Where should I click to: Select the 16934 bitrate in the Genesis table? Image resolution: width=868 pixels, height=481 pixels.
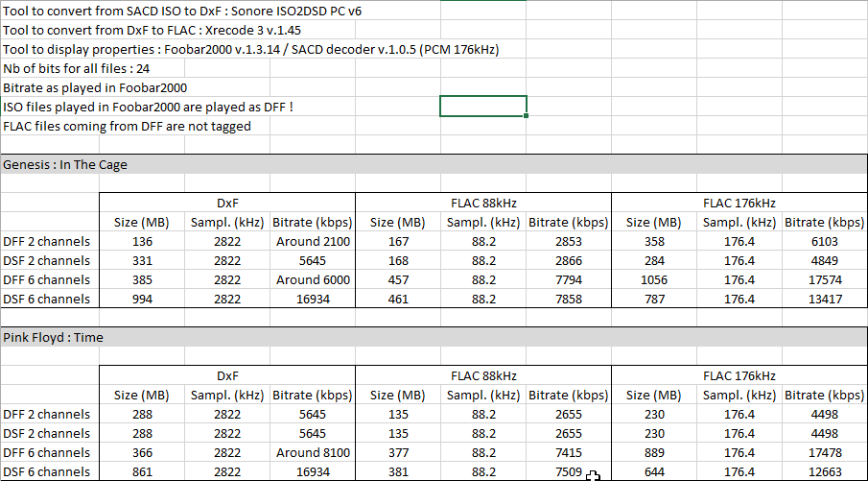click(x=313, y=300)
